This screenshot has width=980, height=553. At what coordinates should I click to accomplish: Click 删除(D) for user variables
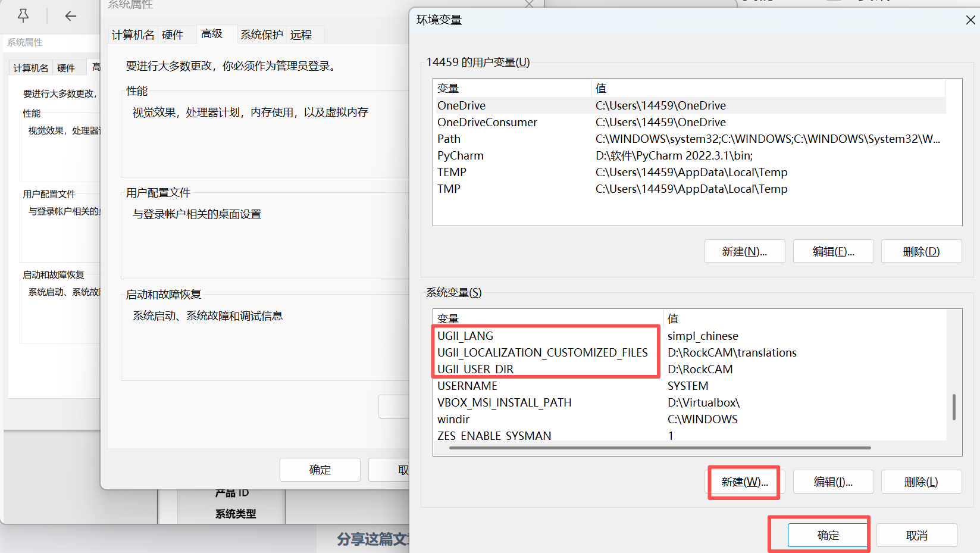[x=921, y=252]
